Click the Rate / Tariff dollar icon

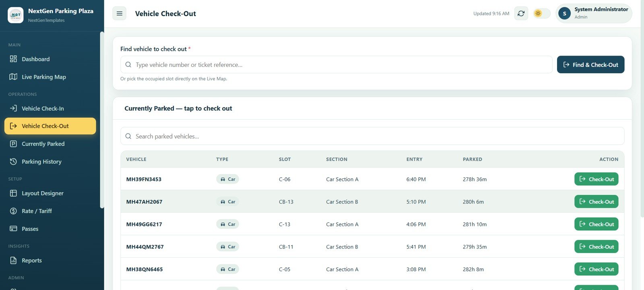click(13, 211)
